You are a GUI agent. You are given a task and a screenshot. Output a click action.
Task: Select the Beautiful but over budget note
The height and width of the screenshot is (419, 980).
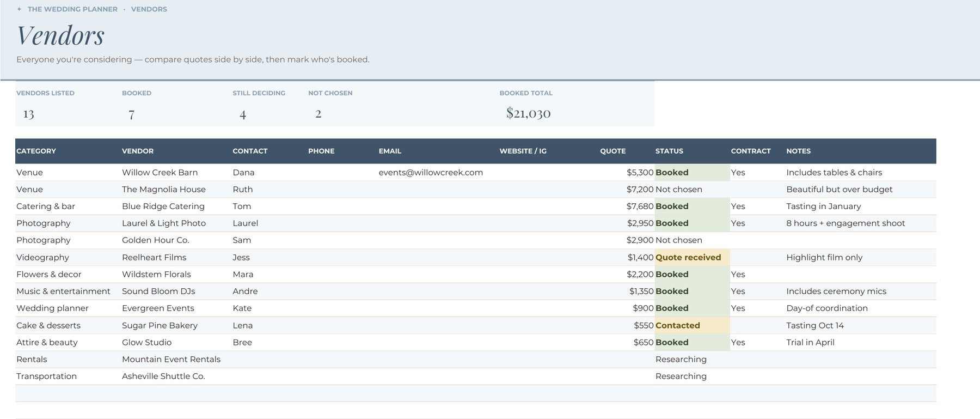coord(839,189)
